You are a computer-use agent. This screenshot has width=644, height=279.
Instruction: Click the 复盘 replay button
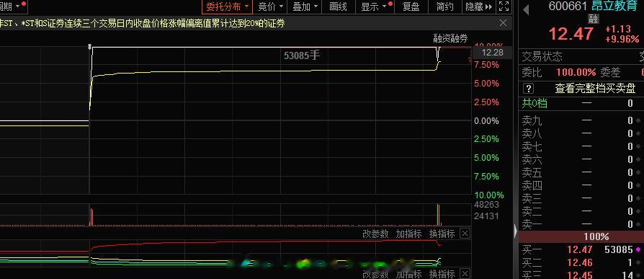coord(411,6)
